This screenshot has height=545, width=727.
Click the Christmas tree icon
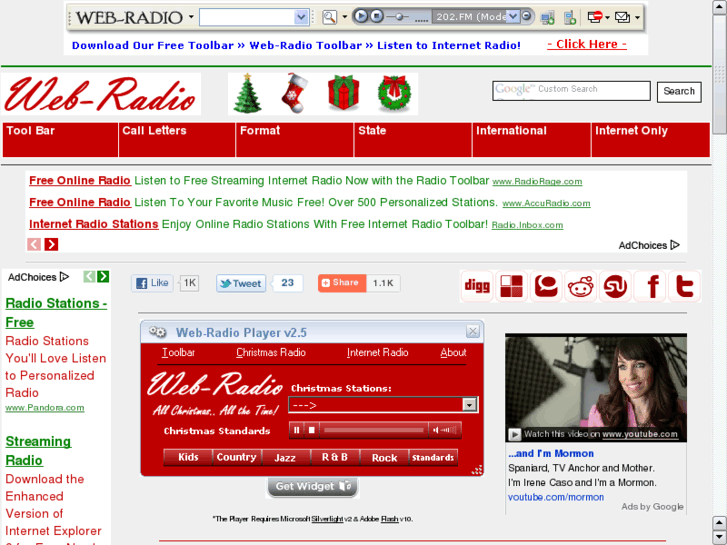[248, 93]
